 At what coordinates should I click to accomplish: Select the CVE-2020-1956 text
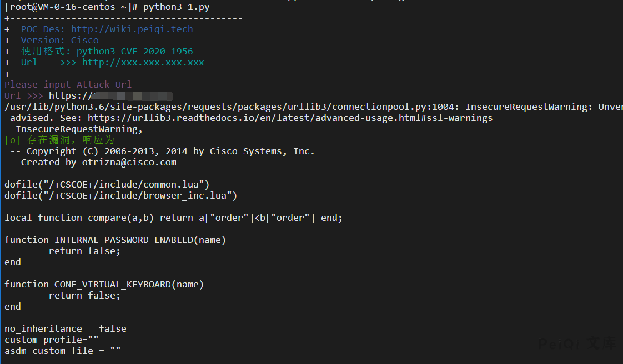coord(157,52)
